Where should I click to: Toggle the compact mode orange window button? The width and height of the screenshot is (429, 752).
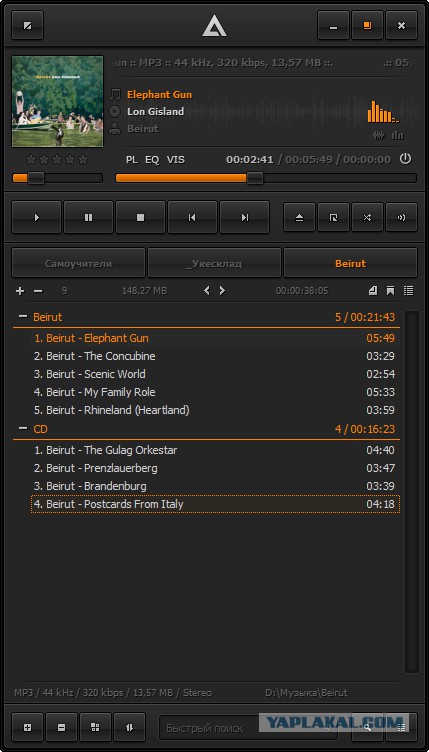[367, 25]
